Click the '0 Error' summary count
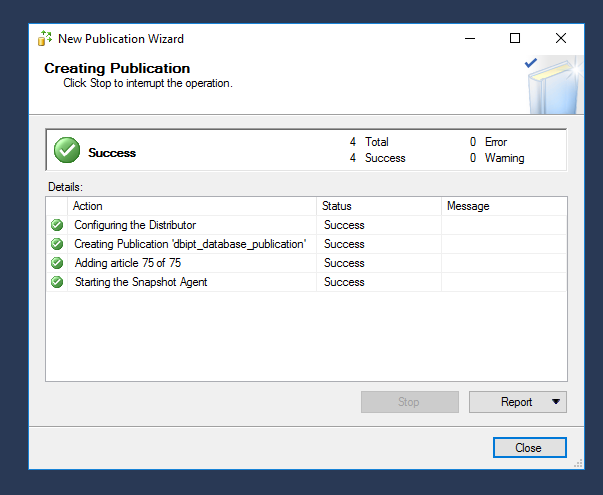Viewport: 603px width, 495px height. [488, 142]
